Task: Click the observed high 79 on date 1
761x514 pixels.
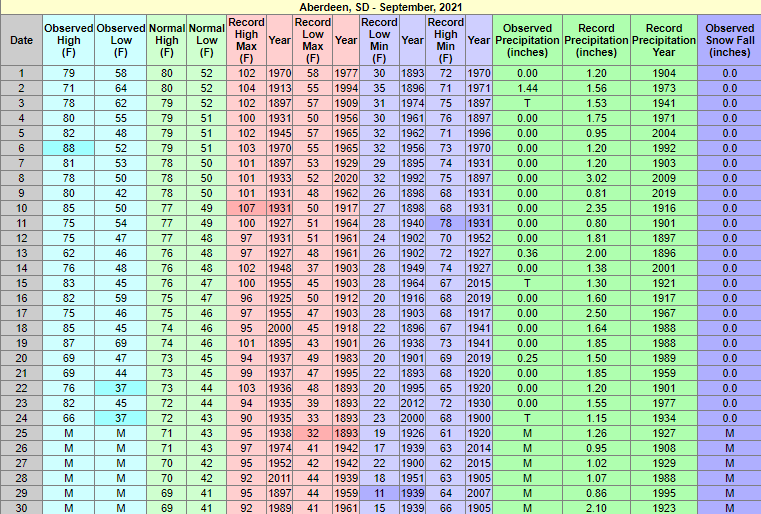Action: pos(68,73)
